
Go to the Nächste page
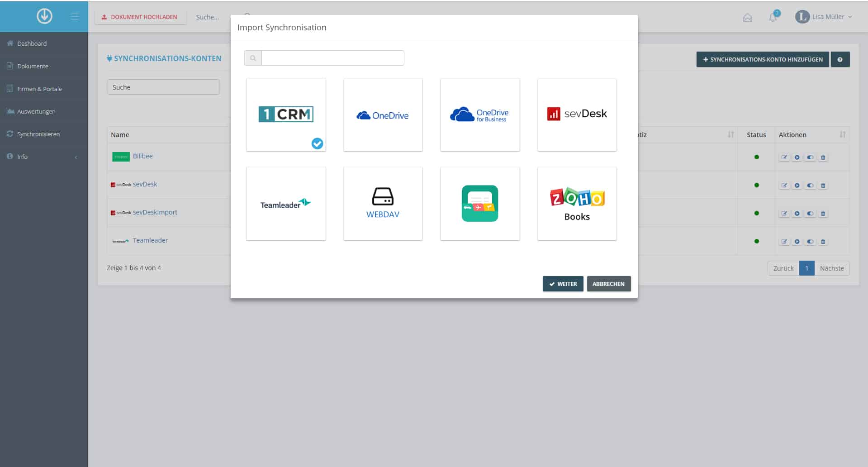point(832,268)
